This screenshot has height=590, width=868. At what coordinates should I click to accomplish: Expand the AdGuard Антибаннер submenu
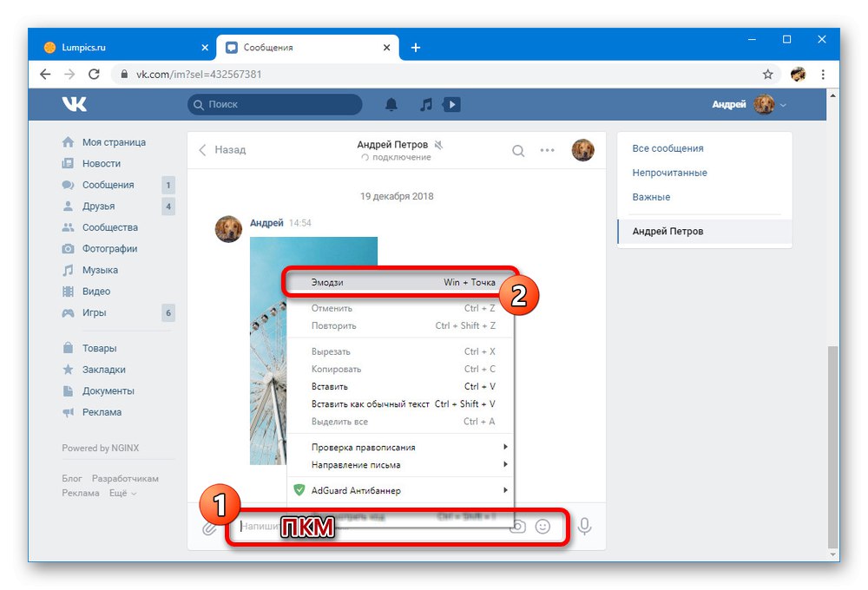pos(358,489)
